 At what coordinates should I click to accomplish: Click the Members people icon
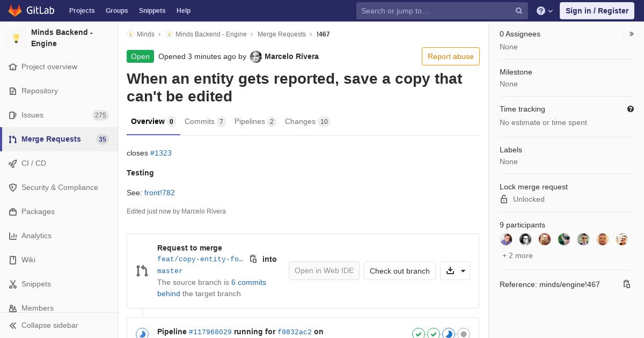13,308
